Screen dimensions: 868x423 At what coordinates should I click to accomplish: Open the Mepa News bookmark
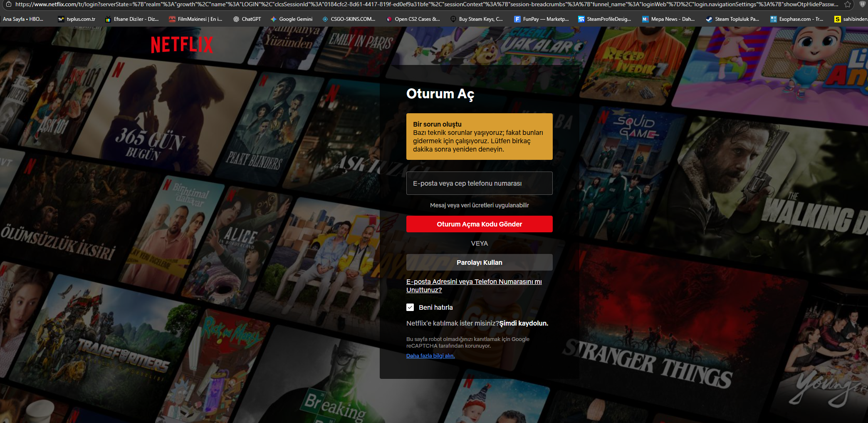[x=668, y=19]
